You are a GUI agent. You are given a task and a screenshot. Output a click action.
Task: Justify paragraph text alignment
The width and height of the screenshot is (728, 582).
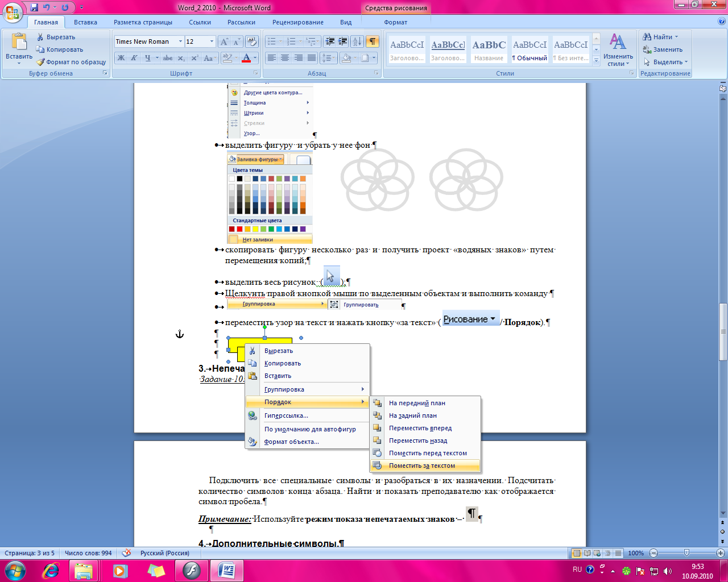coord(312,58)
